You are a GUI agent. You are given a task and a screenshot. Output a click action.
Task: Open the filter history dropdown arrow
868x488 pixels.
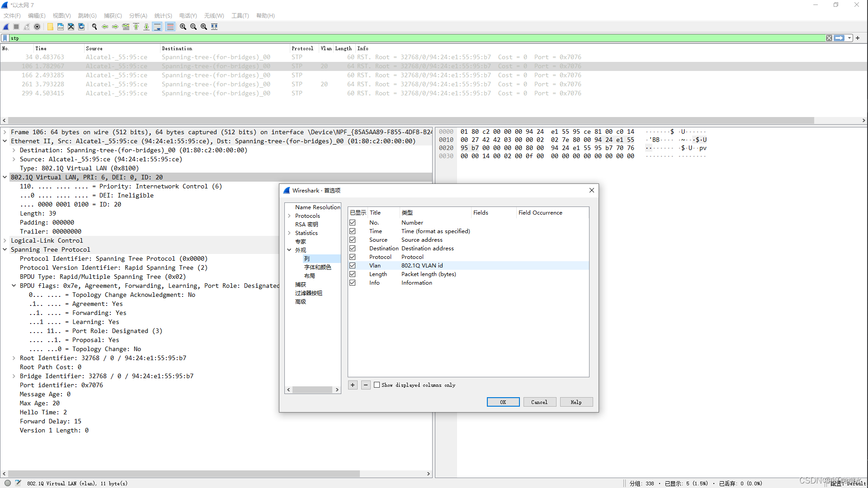coord(849,38)
